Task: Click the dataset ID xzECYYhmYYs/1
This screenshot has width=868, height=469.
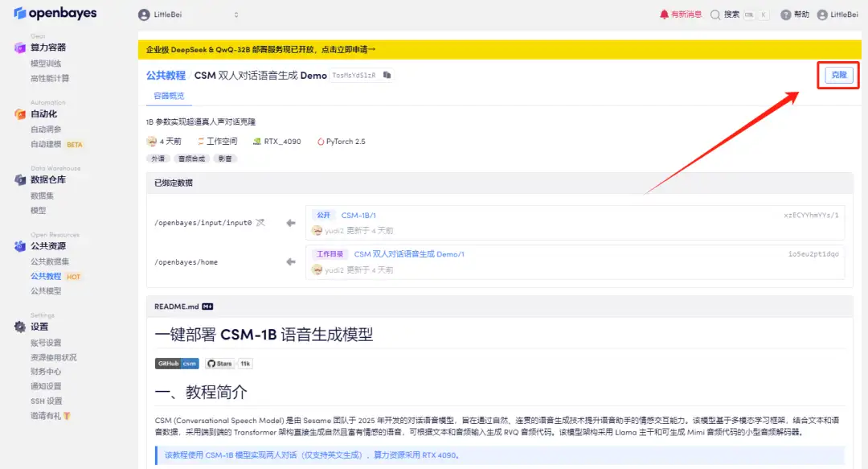Action: (811, 215)
